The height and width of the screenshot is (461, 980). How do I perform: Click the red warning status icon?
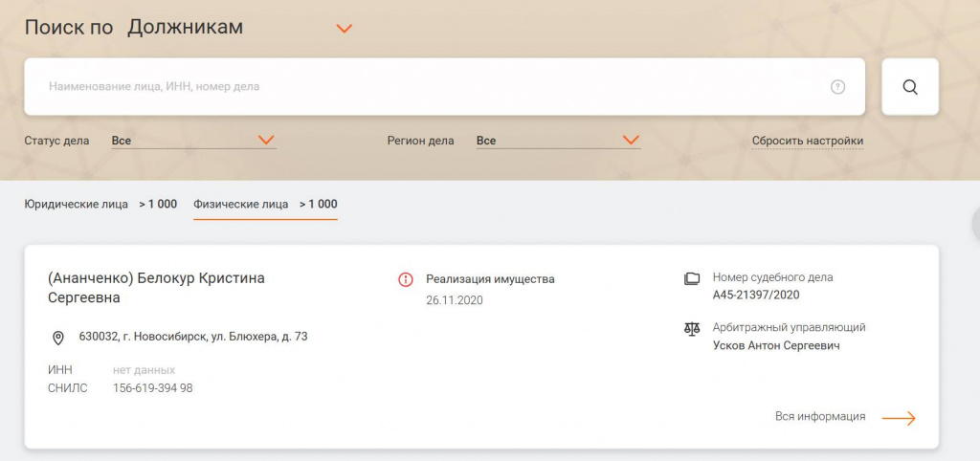pos(406,279)
